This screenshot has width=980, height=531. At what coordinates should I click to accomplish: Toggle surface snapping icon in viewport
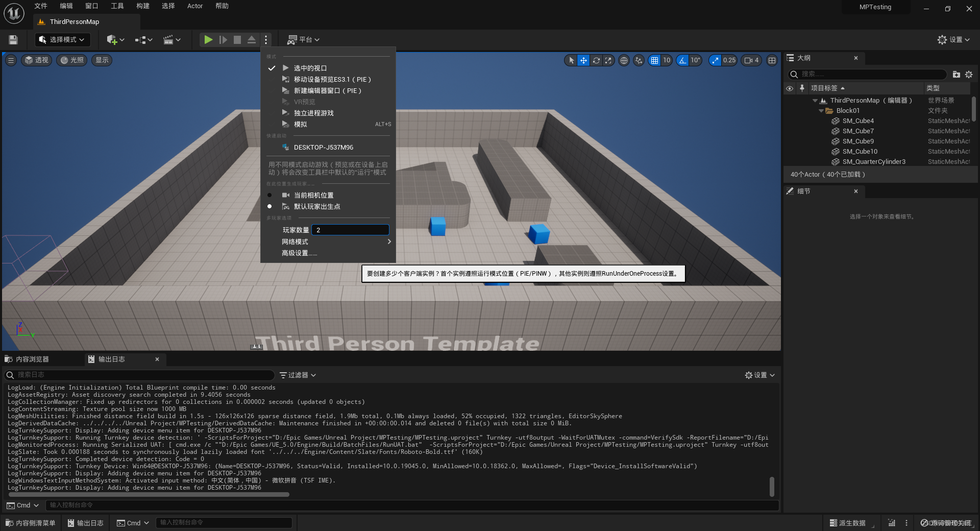point(639,60)
